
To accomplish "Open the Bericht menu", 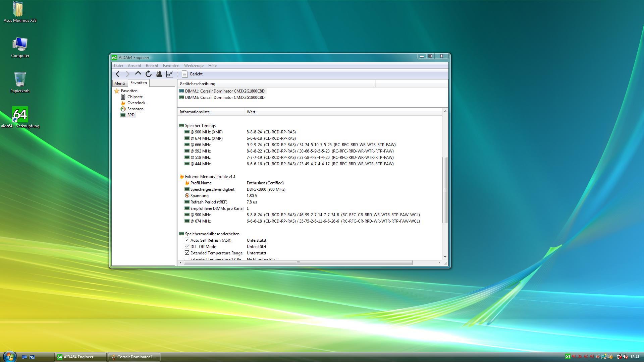I will pos(152,66).
